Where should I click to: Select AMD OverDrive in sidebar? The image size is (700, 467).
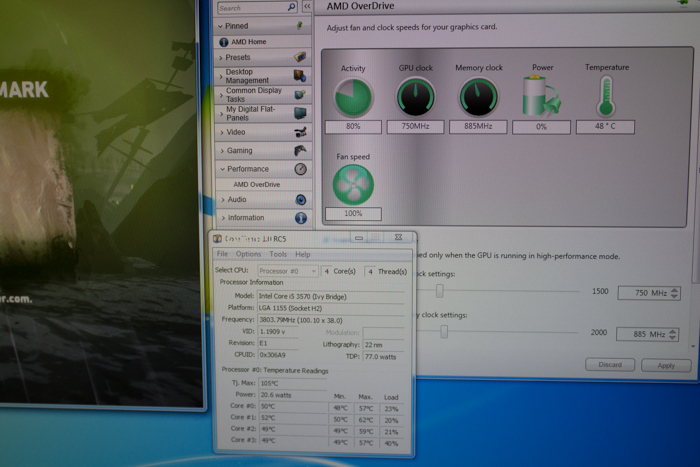point(257,184)
